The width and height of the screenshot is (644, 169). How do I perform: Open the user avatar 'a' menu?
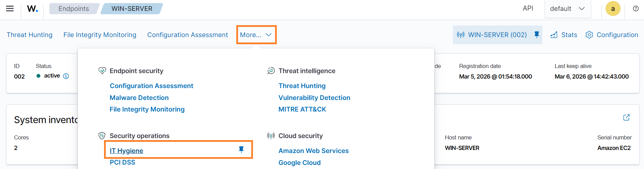[613, 9]
